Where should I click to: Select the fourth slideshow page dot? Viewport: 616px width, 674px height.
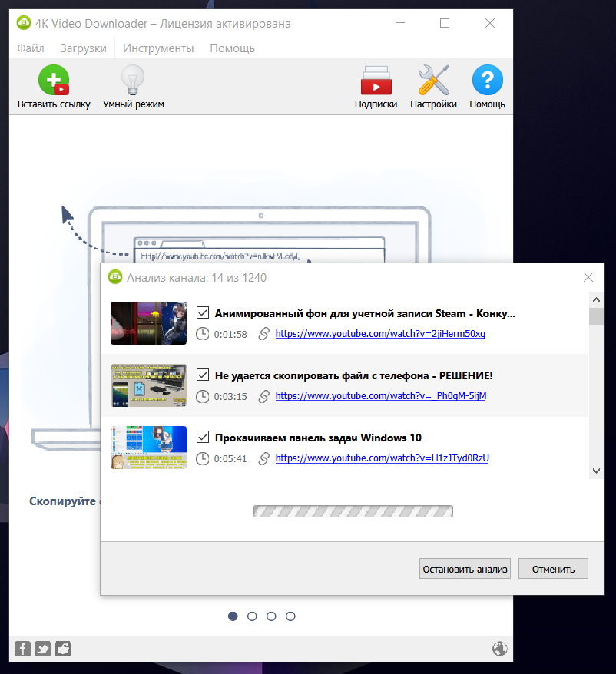(291, 616)
